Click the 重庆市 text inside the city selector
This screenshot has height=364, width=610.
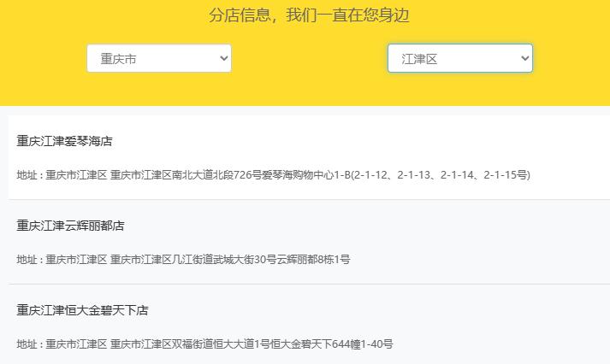(118, 58)
